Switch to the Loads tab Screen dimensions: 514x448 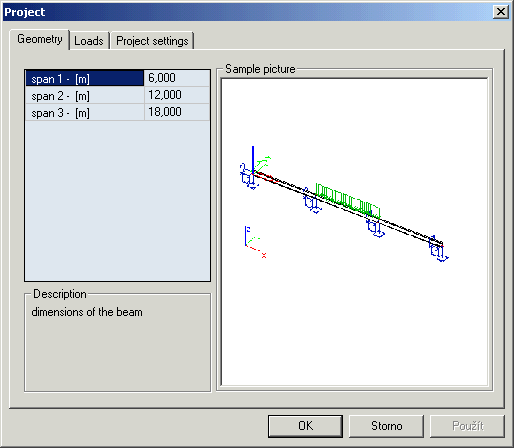point(89,41)
